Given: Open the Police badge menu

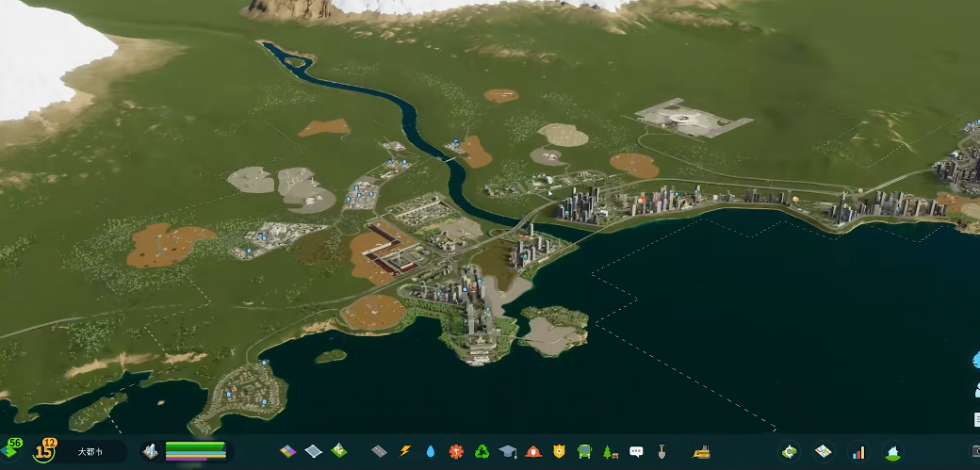Looking at the screenshot, I should 559,451.
